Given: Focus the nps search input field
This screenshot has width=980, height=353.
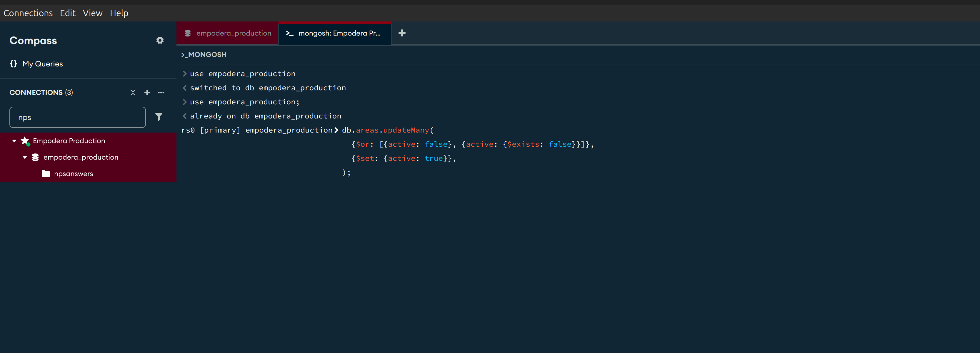Looking at the screenshot, I should tap(77, 117).
